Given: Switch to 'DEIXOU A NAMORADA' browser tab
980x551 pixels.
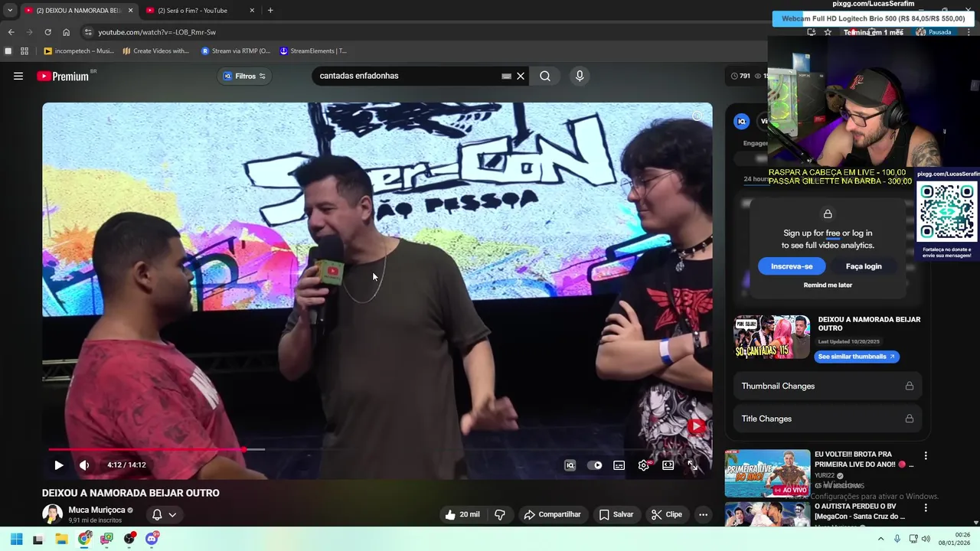Looking at the screenshot, I should tap(77, 11).
